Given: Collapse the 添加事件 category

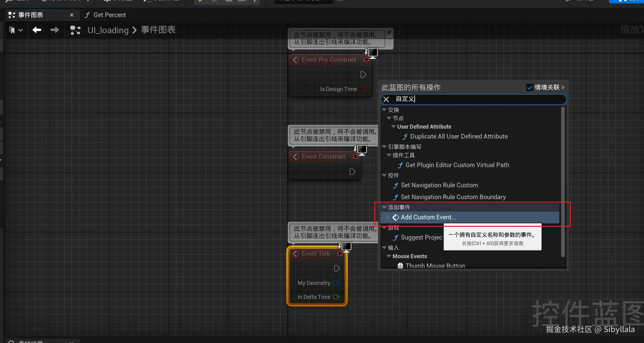Looking at the screenshot, I should 384,207.
